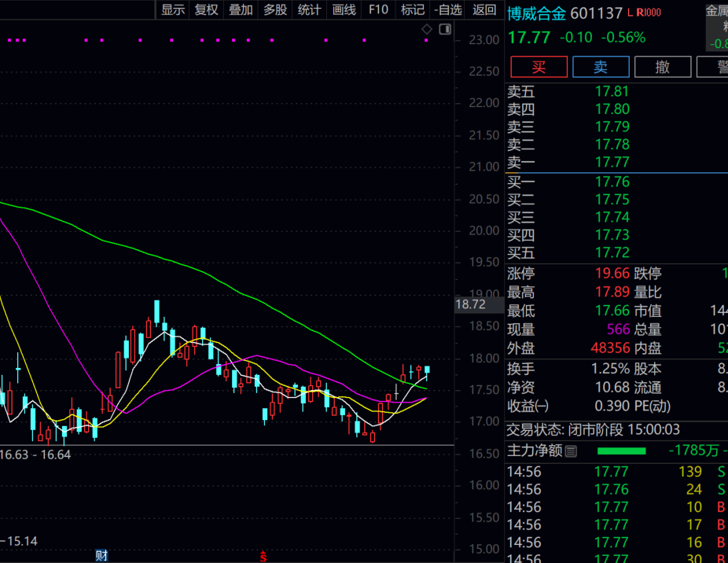This screenshot has width=728, height=563.
Task: Click the stock name 博威合金
Action: 536,13
